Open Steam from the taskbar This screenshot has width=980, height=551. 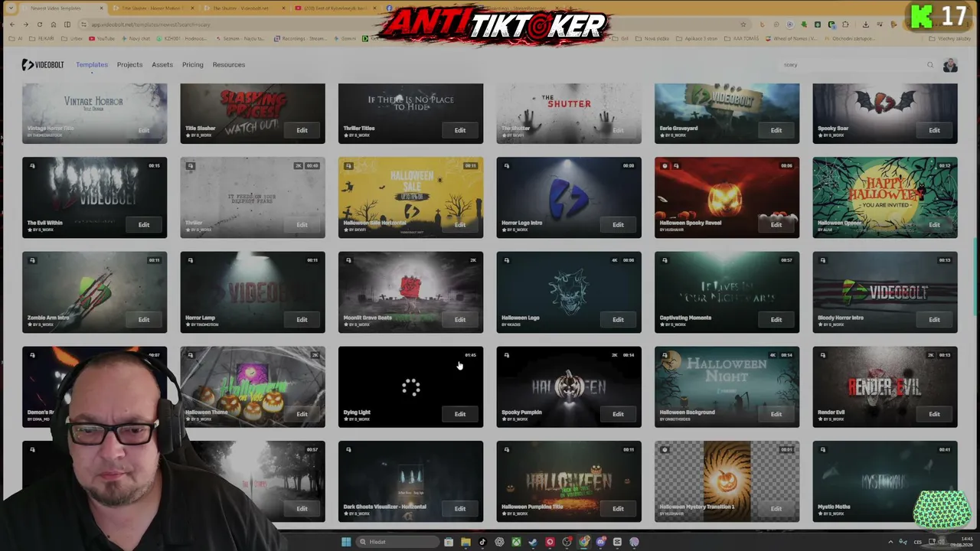533,542
